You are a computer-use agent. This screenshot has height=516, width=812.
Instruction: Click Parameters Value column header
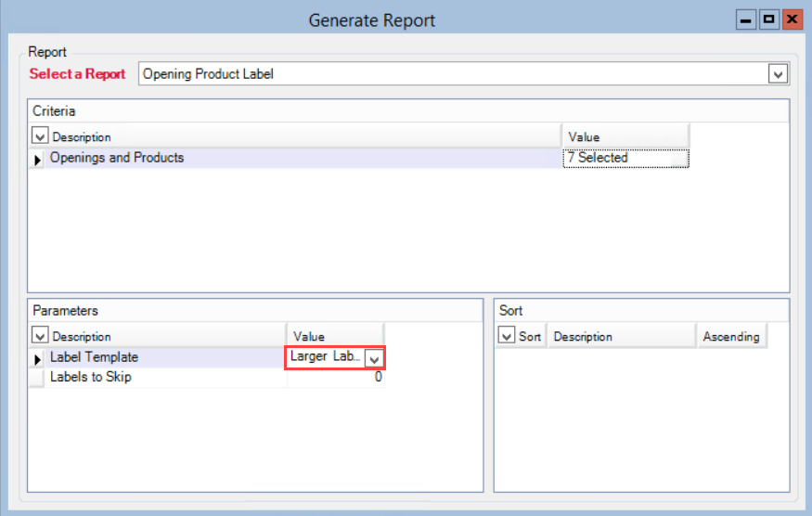(336, 336)
